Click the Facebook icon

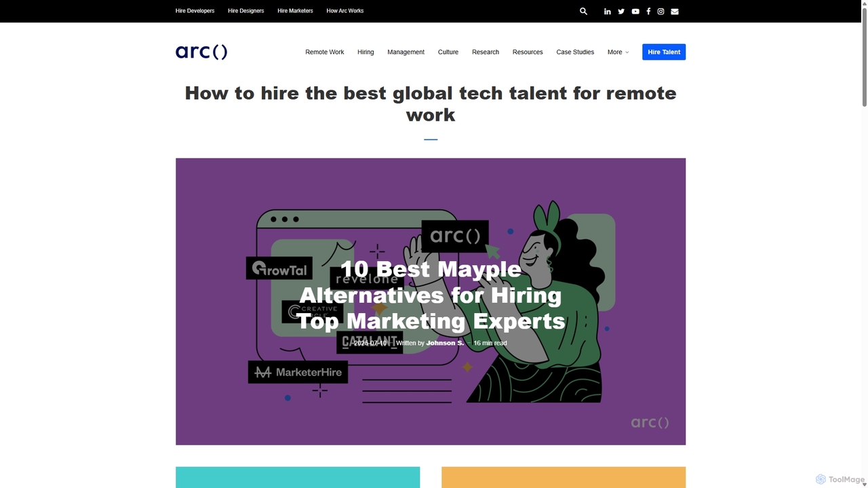click(x=648, y=12)
